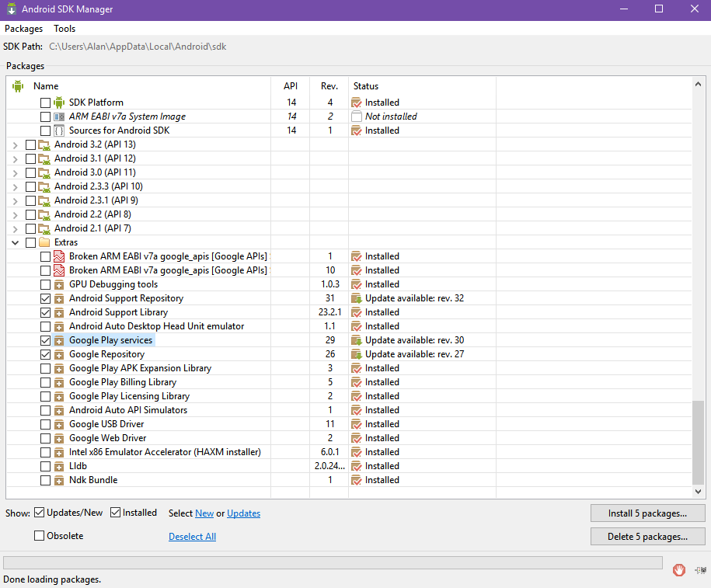Check the Extras group checkbox

click(31, 242)
